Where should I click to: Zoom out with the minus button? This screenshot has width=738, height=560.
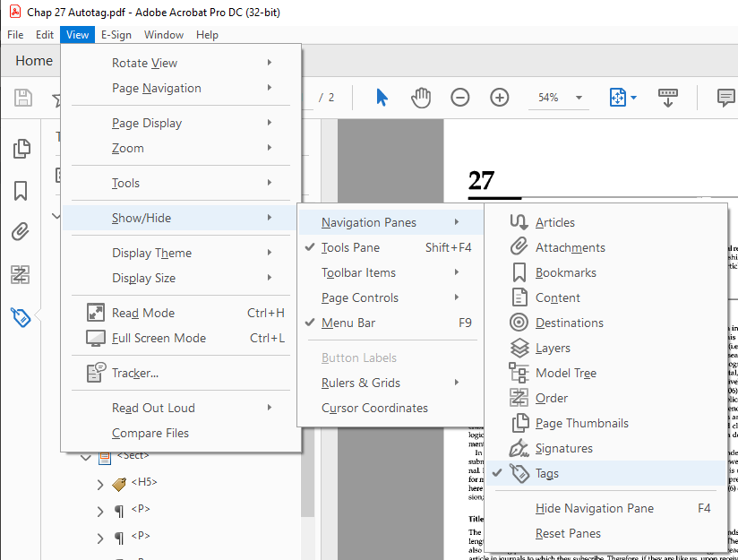(459, 98)
